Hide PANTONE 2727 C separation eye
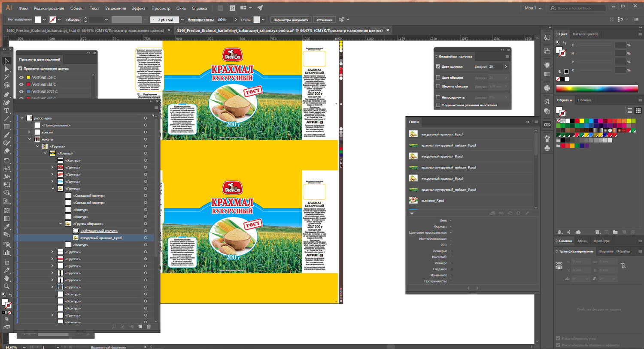The width and height of the screenshot is (644, 349). pos(21,91)
